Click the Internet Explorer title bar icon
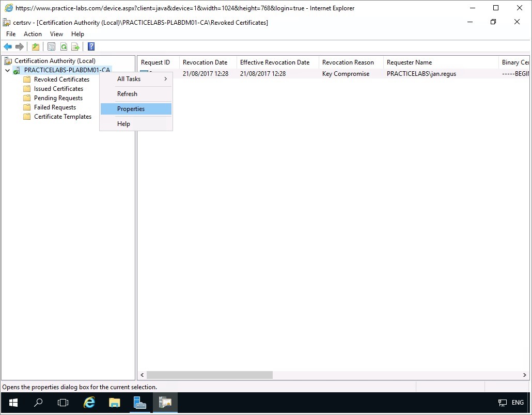This screenshot has height=415, width=532. pos(8,8)
